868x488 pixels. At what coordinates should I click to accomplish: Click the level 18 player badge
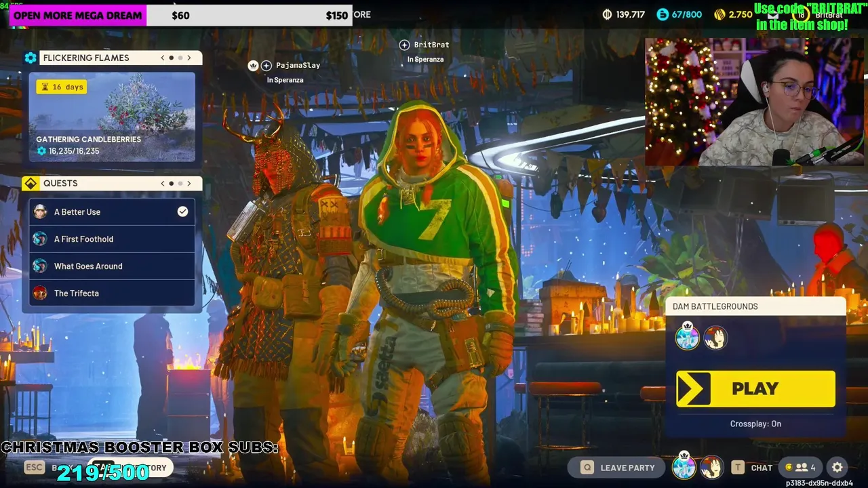pyautogui.click(x=802, y=14)
